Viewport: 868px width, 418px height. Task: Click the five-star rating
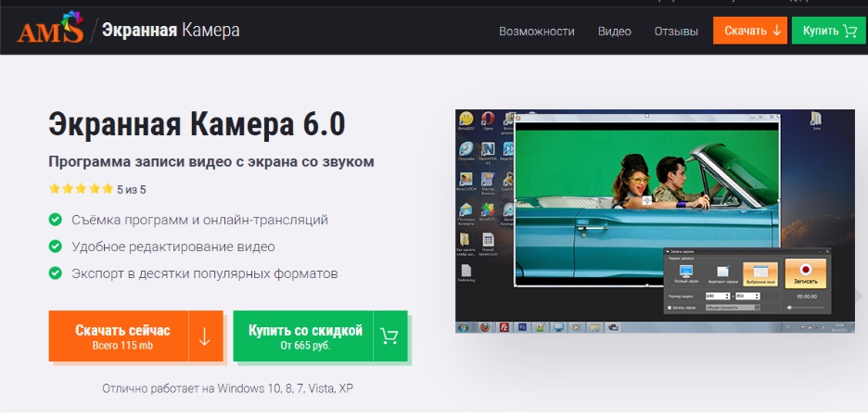point(80,189)
